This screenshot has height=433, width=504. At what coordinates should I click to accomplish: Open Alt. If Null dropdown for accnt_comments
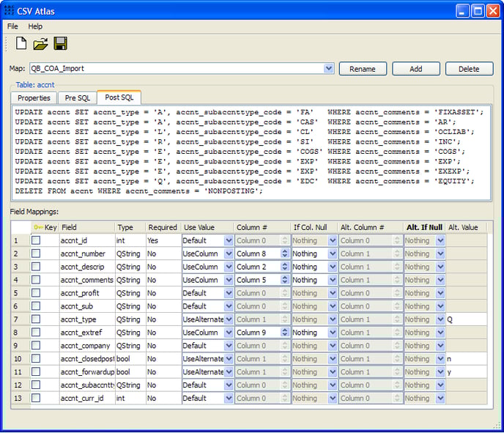(440, 280)
